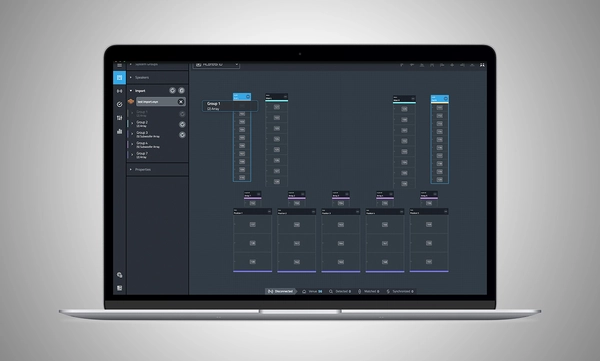This screenshot has width=600, height=361.
Task: Click the second round button in Import header
Action: pos(181,90)
